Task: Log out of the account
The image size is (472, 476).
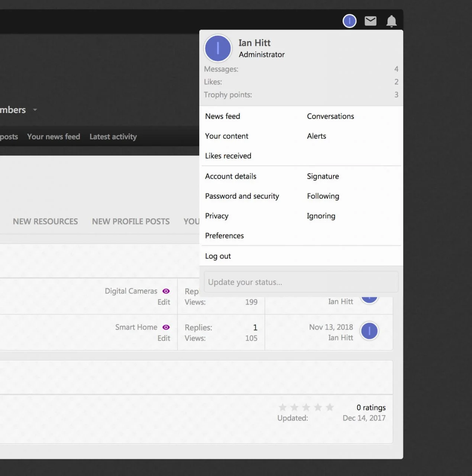Action: [218, 256]
